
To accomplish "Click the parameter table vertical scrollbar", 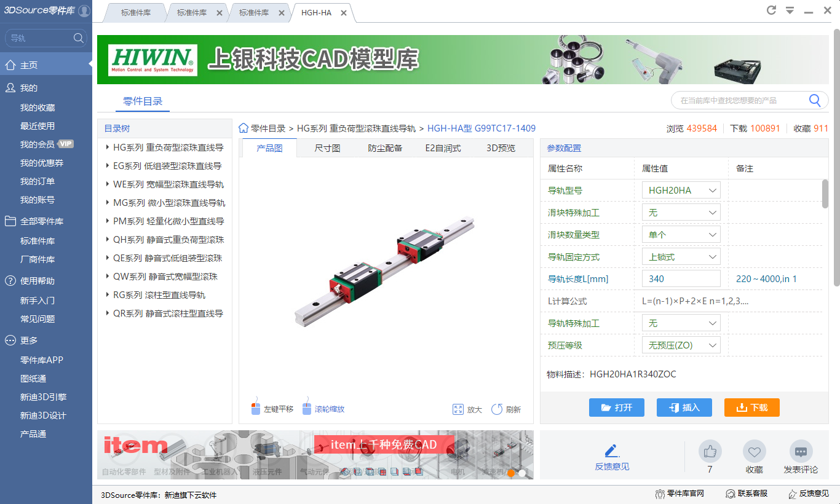I will pos(825,194).
